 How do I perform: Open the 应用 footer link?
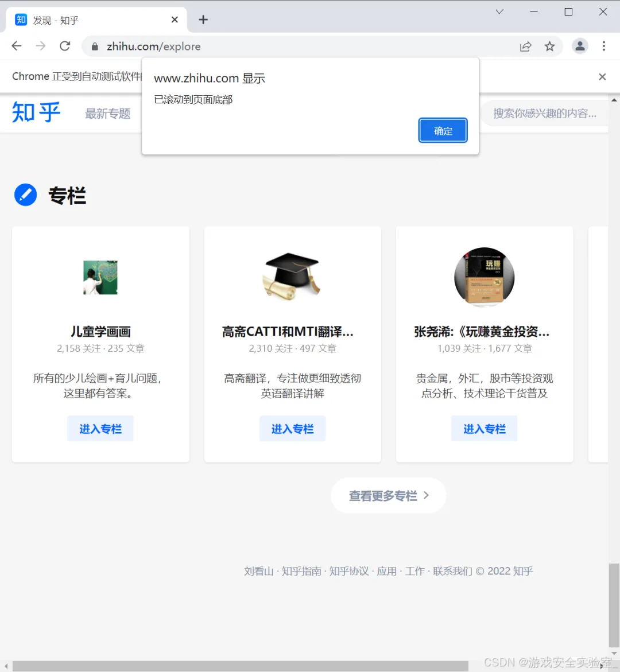click(387, 571)
